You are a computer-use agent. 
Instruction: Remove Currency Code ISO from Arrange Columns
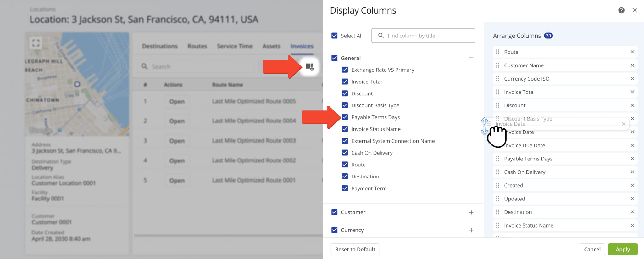pos(632,79)
